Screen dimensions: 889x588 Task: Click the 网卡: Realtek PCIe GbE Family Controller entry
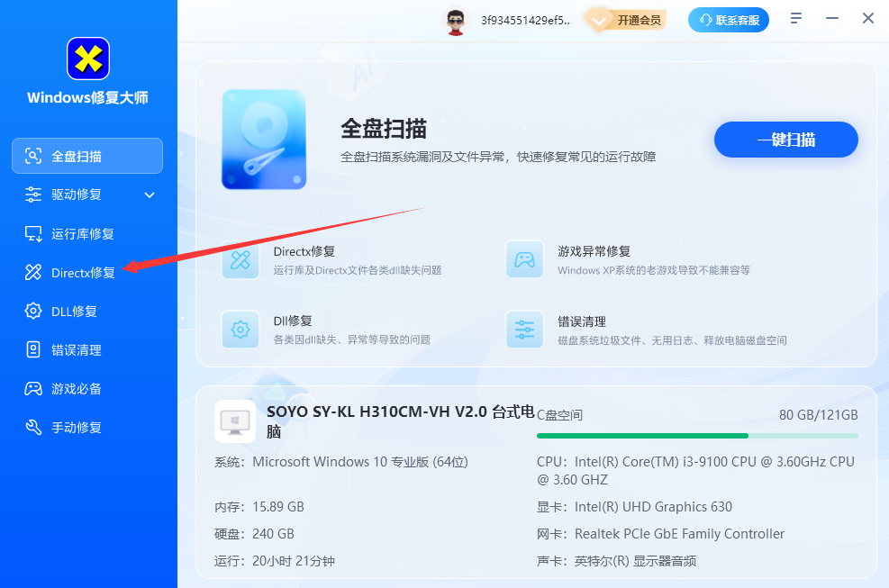pos(660,534)
